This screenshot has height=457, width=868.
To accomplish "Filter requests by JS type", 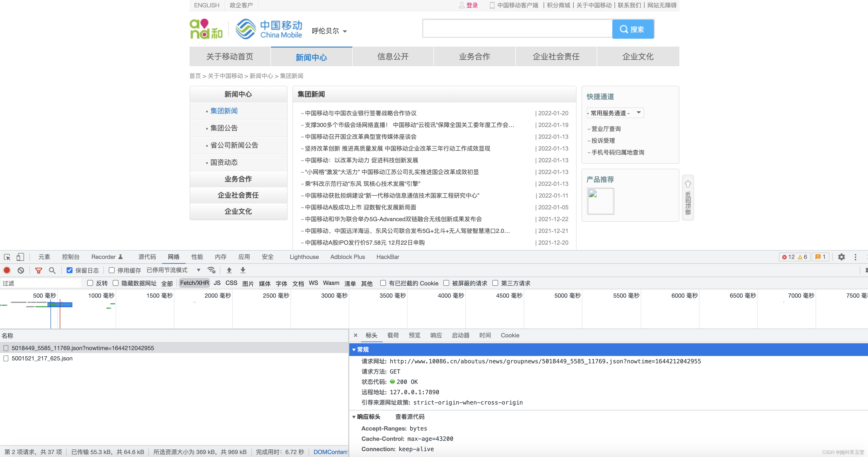I will pos(217,283).
